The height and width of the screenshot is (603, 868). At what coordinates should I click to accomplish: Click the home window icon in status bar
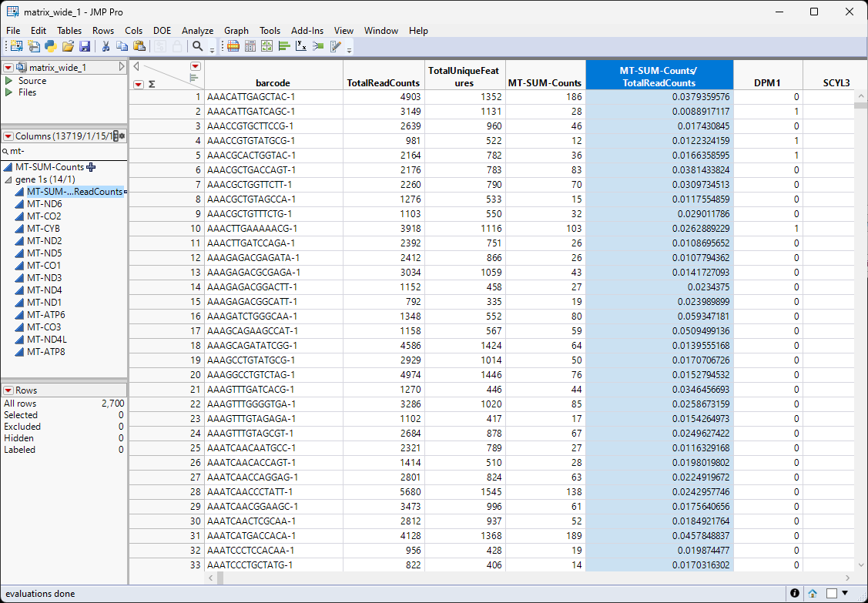[813, 594]
